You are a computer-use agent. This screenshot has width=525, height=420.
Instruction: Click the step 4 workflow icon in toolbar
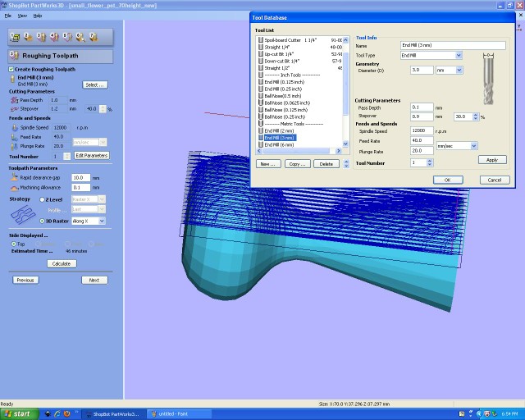pos(53,37)
